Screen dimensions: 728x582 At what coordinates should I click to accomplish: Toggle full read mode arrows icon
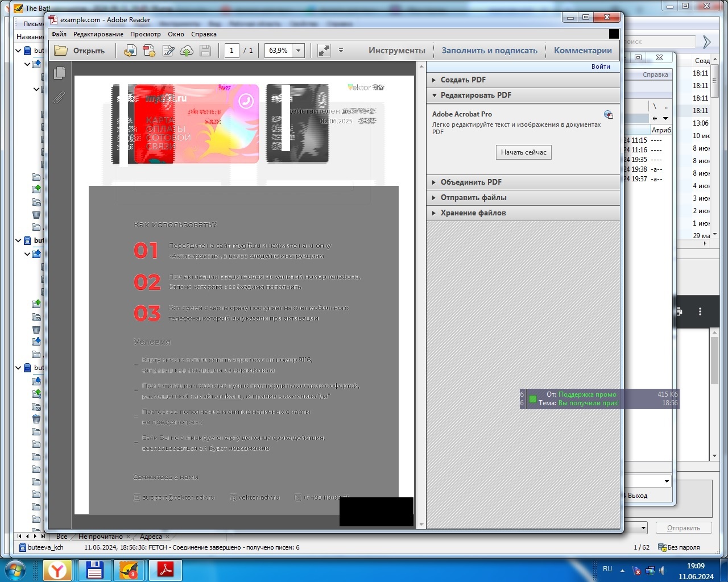324,51
